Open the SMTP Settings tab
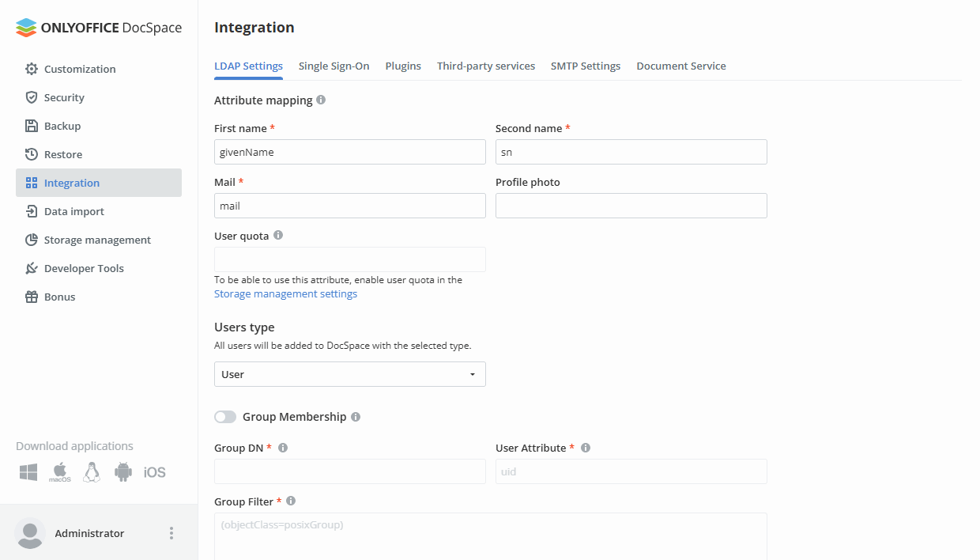The height and width of the screenshot is (560, 980). point(586,66)
